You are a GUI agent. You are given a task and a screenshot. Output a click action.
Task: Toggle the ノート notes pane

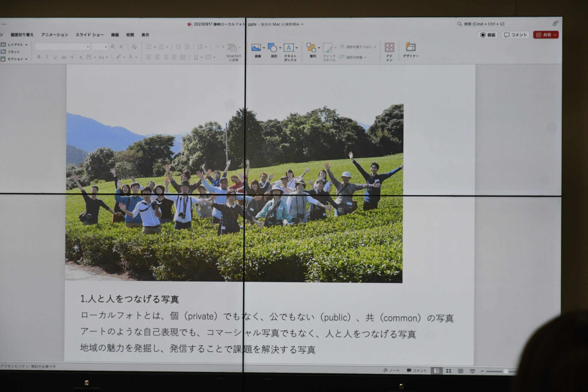tap(391, 370)
